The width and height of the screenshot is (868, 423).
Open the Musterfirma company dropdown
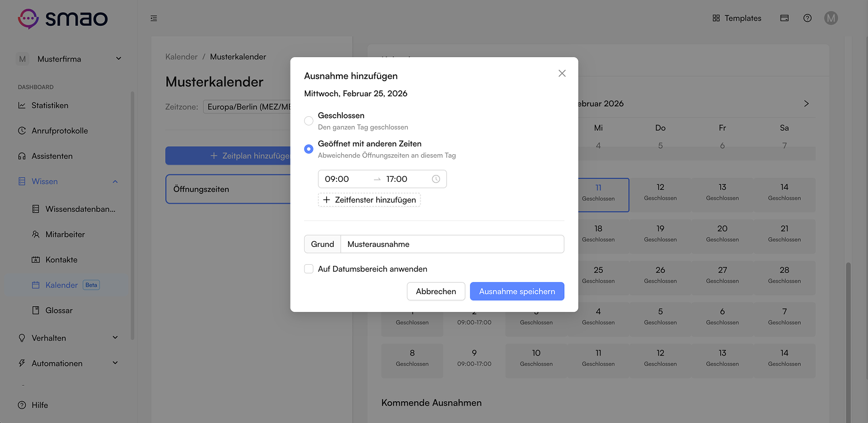pos(69,59)
